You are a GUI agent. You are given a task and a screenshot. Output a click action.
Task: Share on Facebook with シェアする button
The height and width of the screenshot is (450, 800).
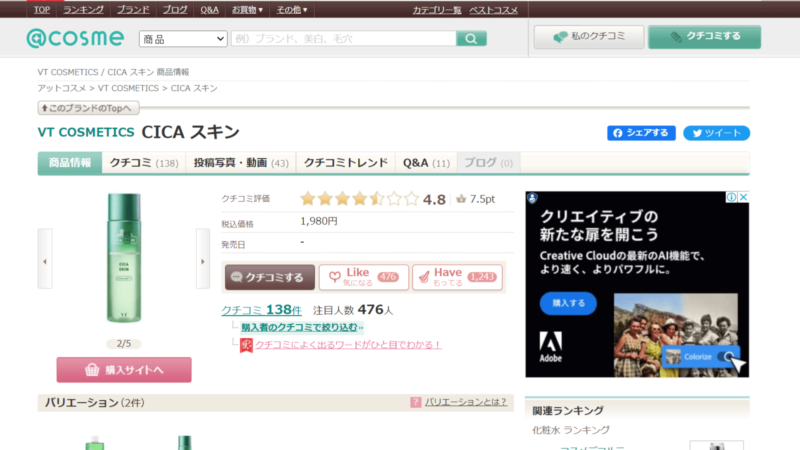coord(641,133)
